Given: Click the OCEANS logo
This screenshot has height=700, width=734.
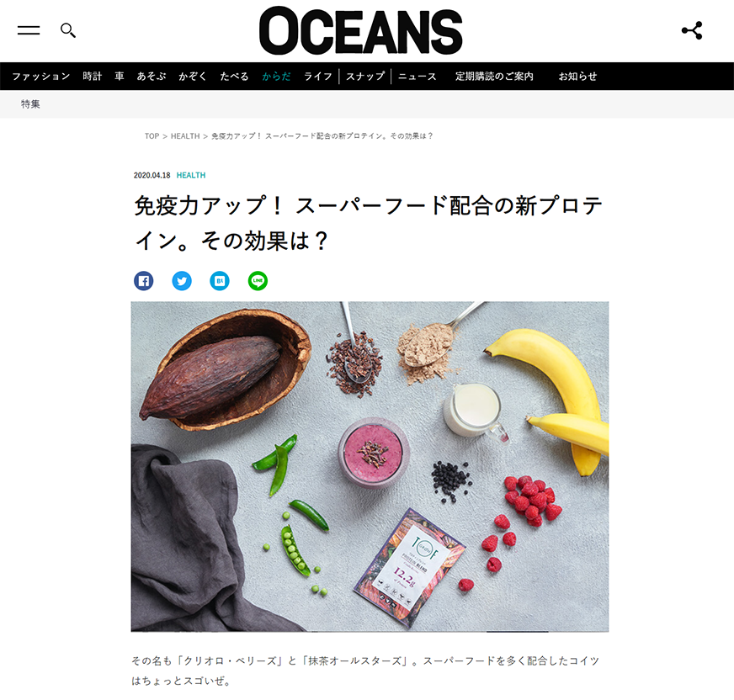Looking at the screenshot, I should 361,30.
